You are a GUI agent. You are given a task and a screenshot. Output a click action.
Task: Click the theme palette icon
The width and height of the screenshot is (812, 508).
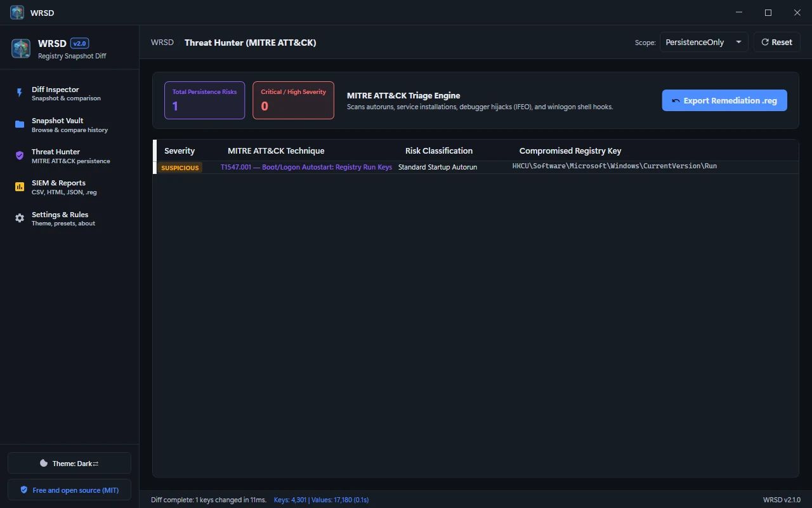pyautogui.click(x=44, y=464)
